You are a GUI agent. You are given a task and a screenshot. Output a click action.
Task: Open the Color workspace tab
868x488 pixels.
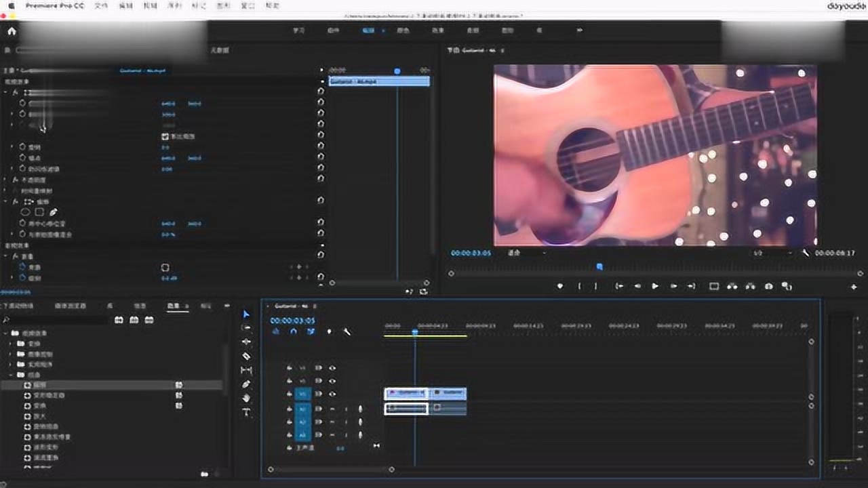coord(403,30)
